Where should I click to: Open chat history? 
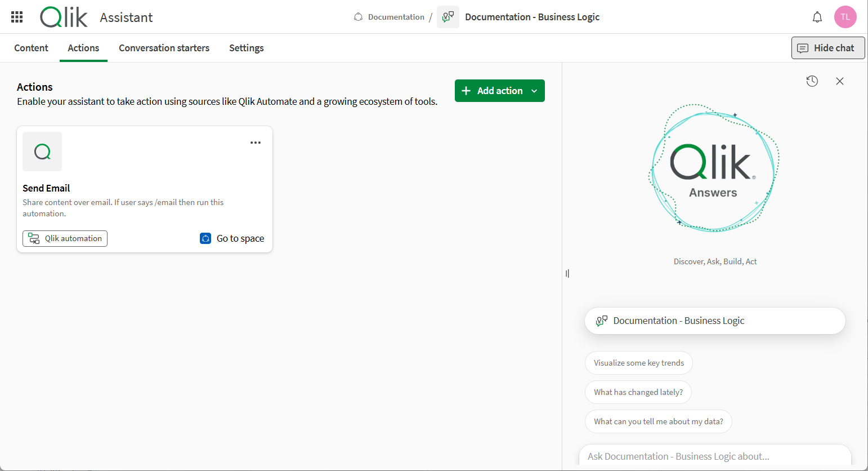click(x=812, y=81)
